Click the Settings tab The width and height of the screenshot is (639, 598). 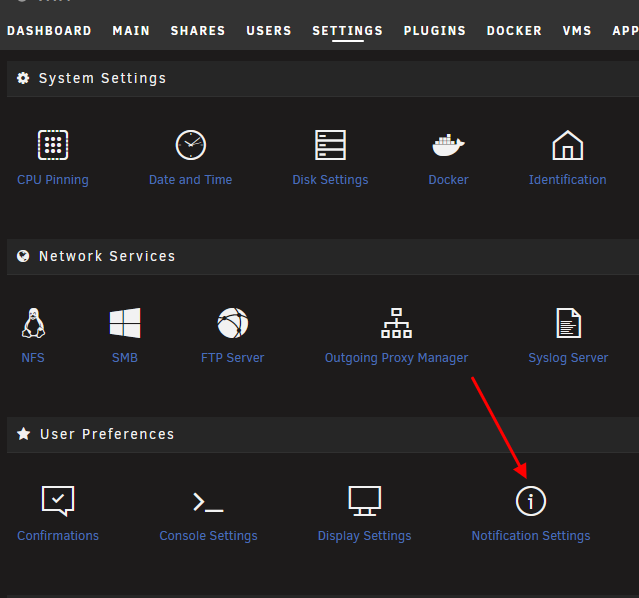[x=348, y=31]
